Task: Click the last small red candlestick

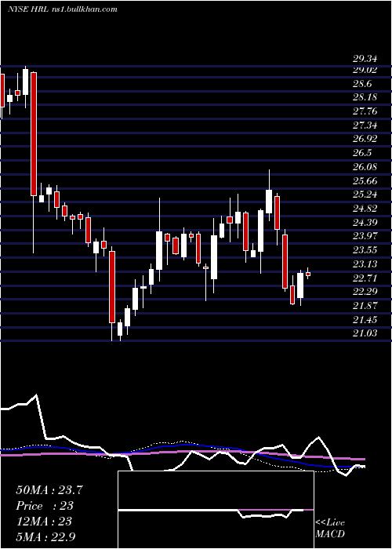Action: tap(308, 274)
